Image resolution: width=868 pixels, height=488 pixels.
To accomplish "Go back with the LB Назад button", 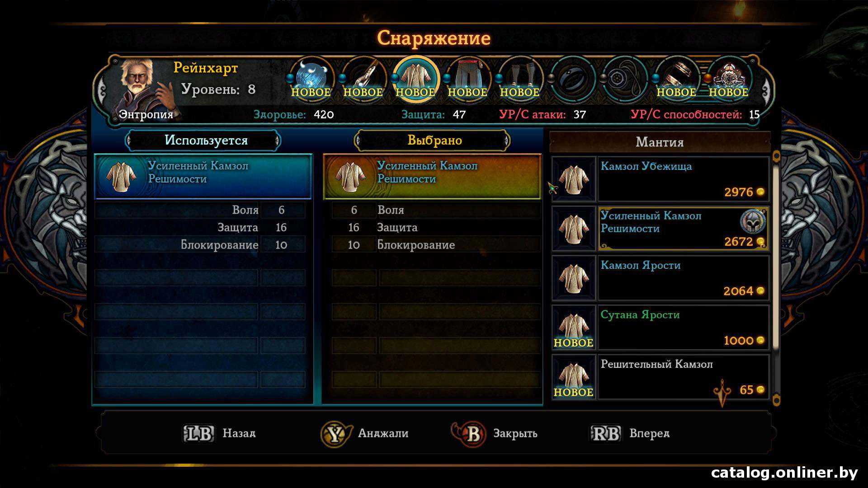I will 220,433.
